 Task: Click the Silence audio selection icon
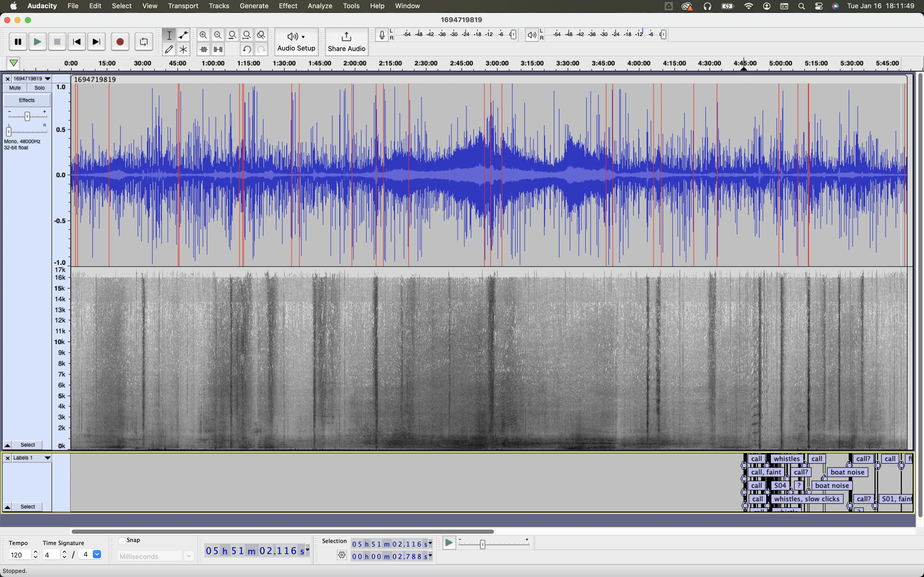(218, 49)
